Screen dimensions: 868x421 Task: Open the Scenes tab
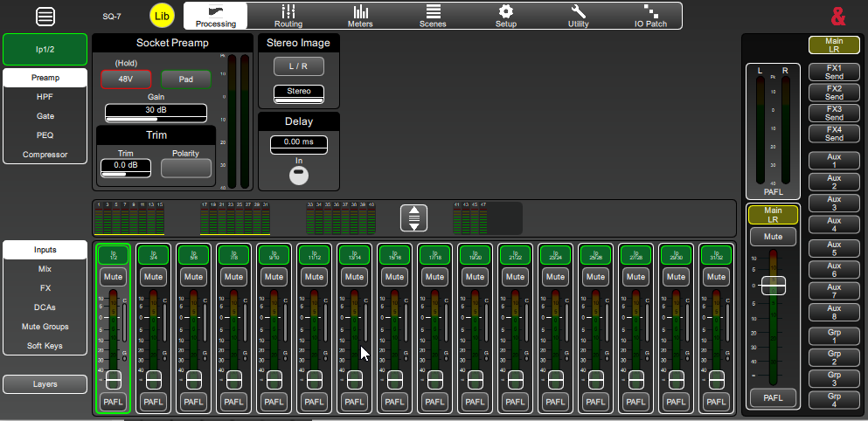pyautogui.click(x=434, y=16)
